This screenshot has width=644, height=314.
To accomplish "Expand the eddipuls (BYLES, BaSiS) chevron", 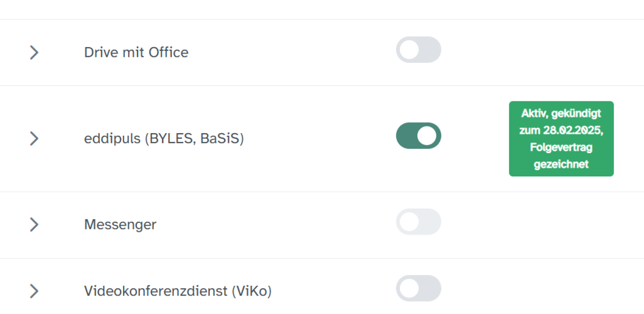I will [34, 138].
